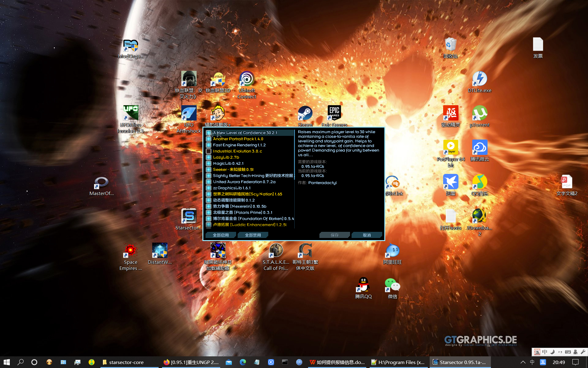Uncheck the LazyLib 2.7b mod

209,157
